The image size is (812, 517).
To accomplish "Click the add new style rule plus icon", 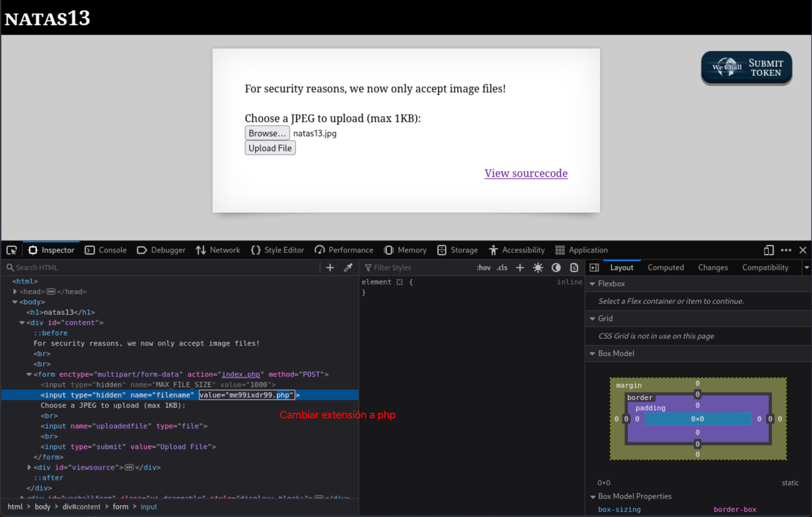I will coord(520,268).
